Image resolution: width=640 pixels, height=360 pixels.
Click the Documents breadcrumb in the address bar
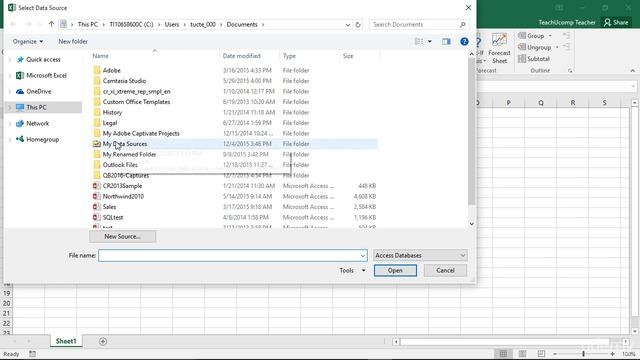click(x=242, y=24)
